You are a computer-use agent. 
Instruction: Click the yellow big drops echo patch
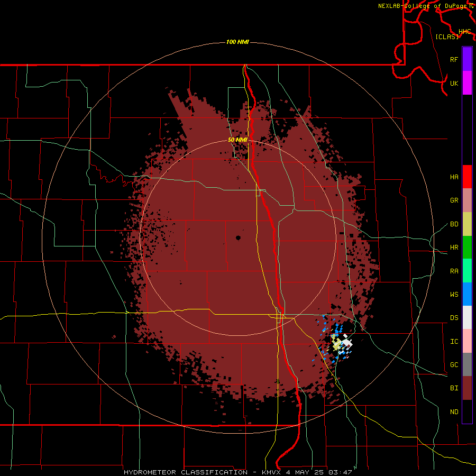click(x=336, y=343)
